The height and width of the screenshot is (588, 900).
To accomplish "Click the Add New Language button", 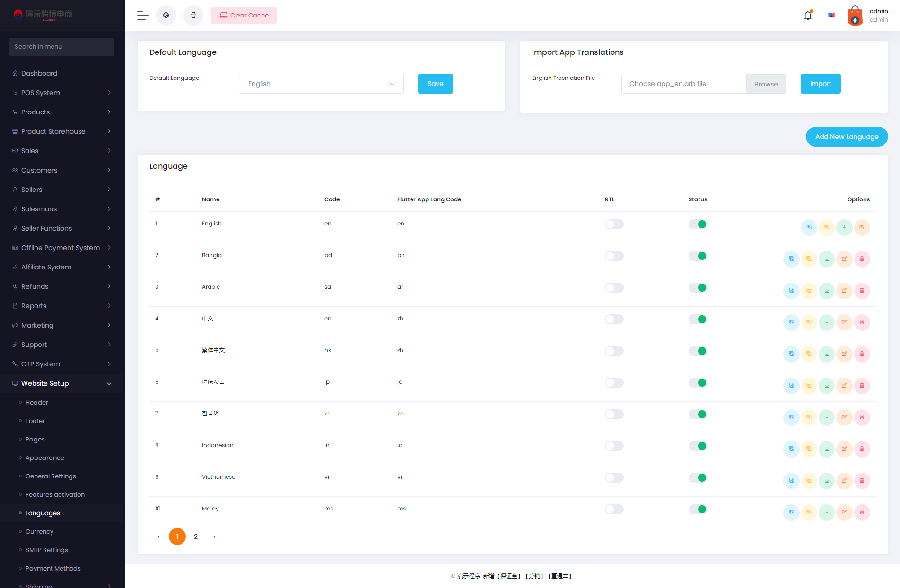I will (x=847, y=137).
